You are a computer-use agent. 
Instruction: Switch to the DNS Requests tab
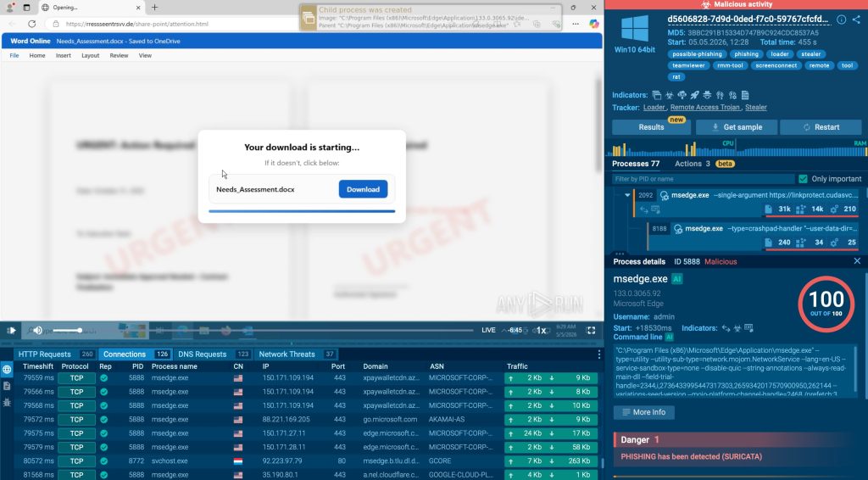pos(213,354)
